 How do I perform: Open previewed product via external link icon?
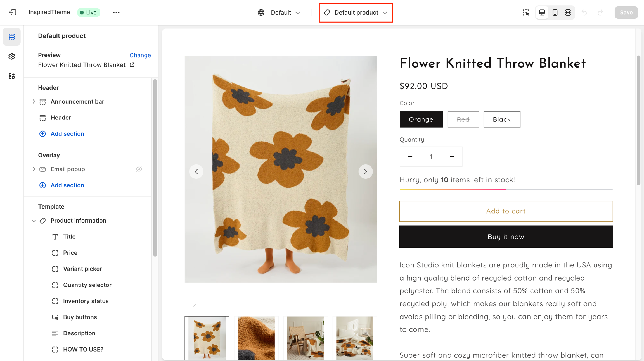tap(132, 65)
